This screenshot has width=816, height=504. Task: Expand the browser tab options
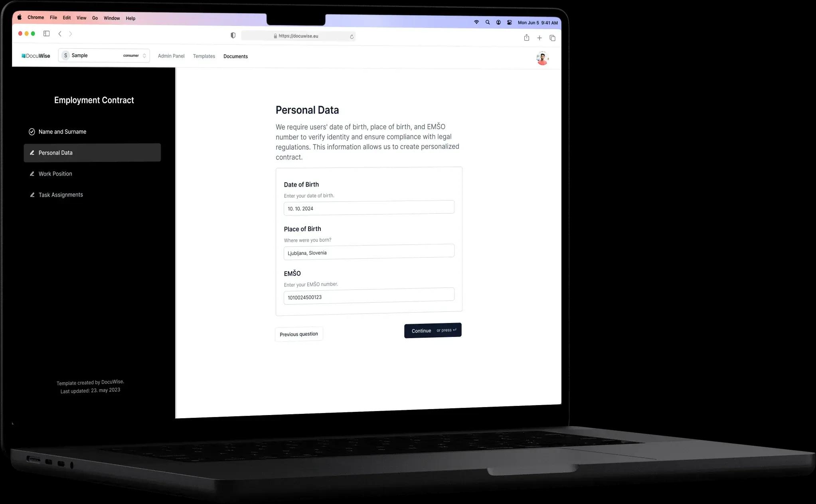pyautogui.click(x=552, y=37)
